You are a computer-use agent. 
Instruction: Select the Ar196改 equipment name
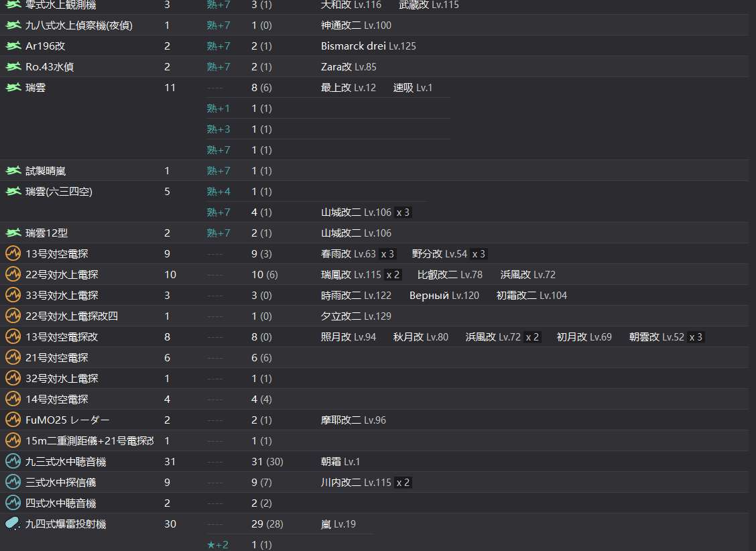[x=46, y=46]
